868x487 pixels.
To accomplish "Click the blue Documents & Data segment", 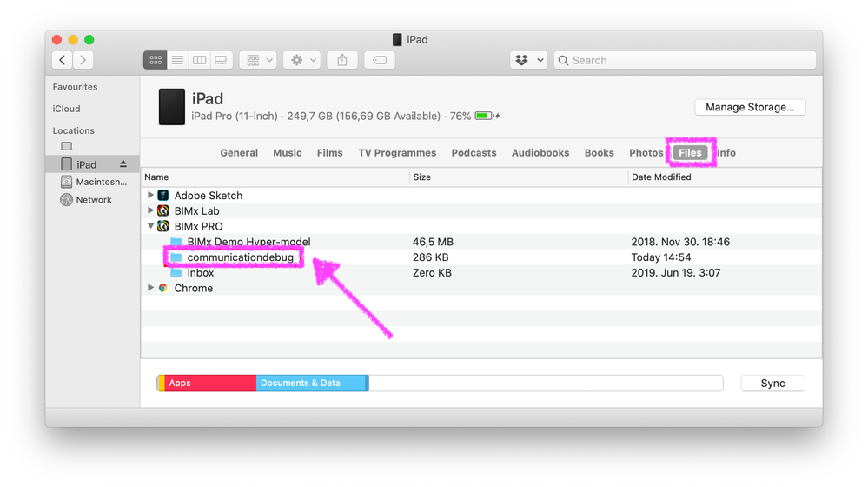I will tap(311, 383).
